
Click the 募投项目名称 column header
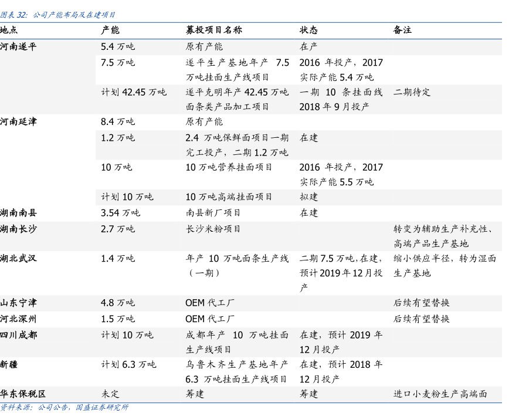[x=213, y=30]
